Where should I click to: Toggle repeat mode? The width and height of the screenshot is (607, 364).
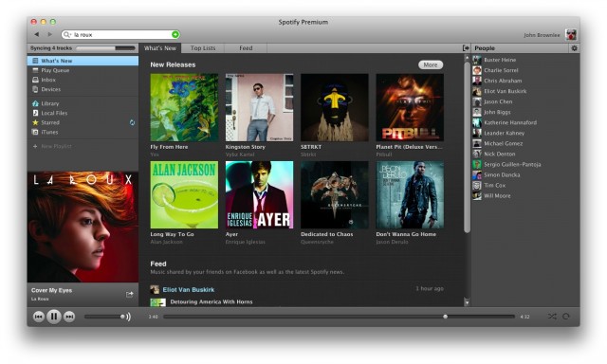click(x=566, y=317)
